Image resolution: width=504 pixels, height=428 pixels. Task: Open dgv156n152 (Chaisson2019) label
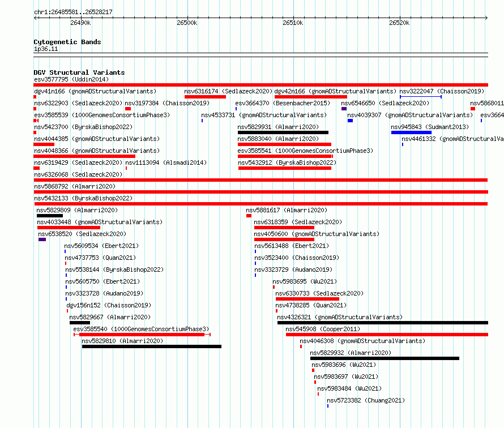click(109, 305)
